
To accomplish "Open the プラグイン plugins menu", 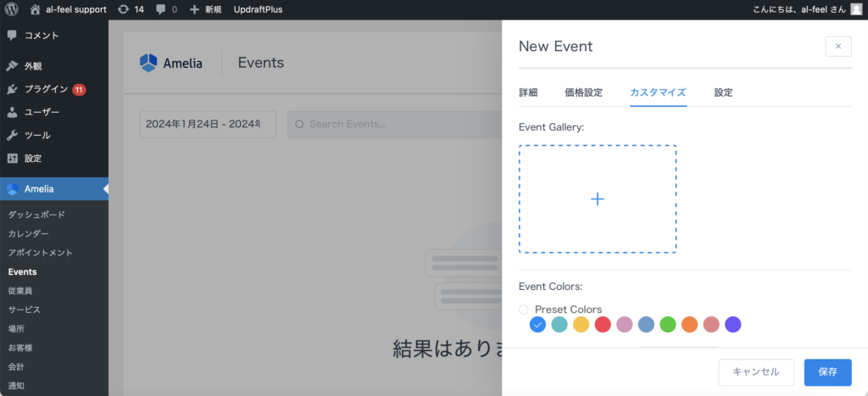I will point(46,89).
